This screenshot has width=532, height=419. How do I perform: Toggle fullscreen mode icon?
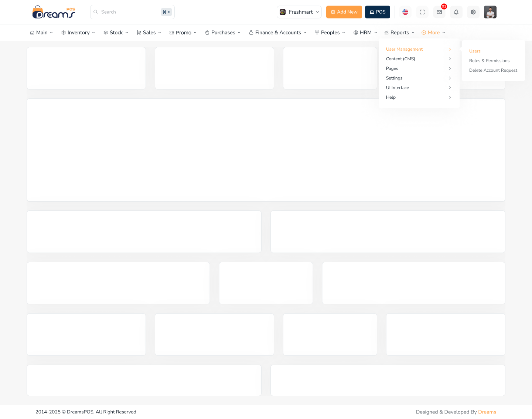click(422, 12)
